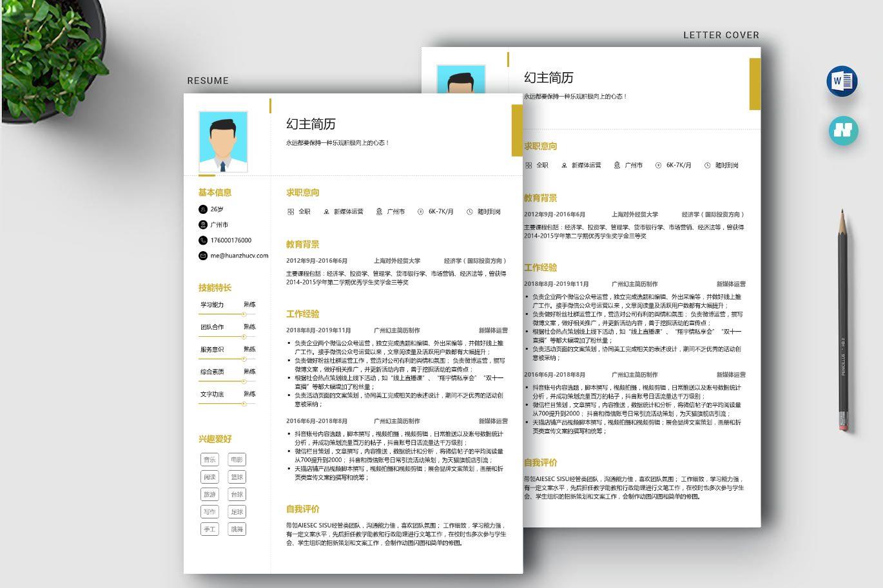The height and width of the screenshot is (588, 883).
Task: Click the 全职 grid icon on letter cover page
Action: coord(529,166)
